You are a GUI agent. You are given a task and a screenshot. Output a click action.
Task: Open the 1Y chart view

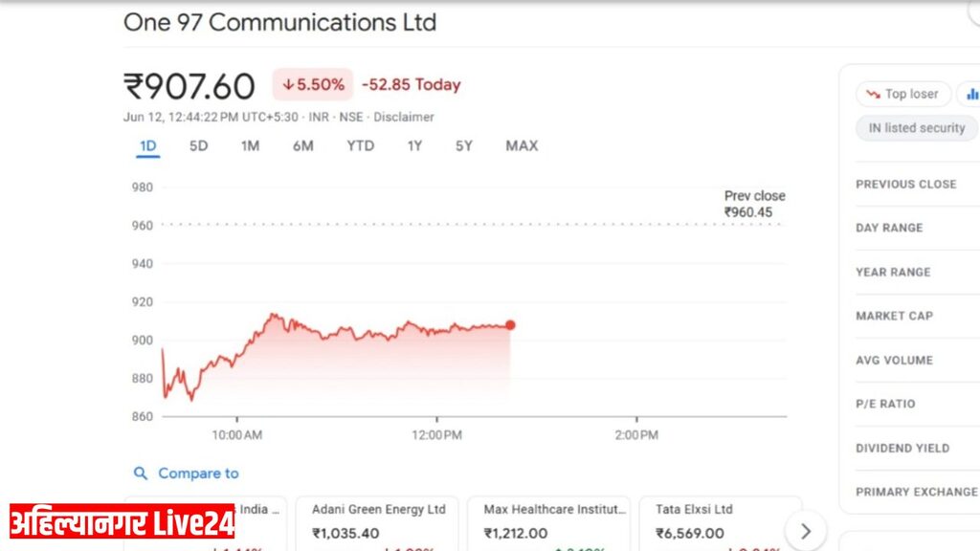coord(414,146)
